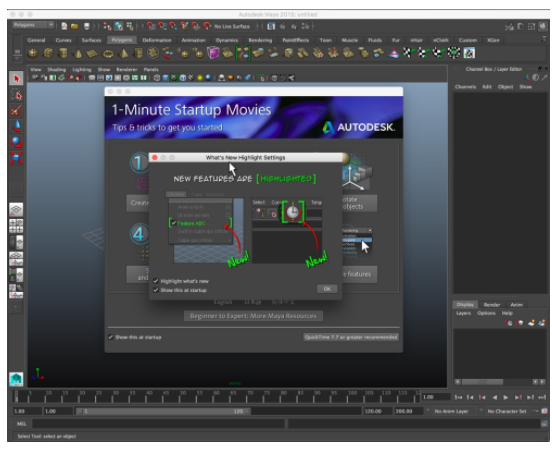The width and height of the screenshot is (552, 451).
Task: Choose the Lasso select tool
Action: point(16,95)
